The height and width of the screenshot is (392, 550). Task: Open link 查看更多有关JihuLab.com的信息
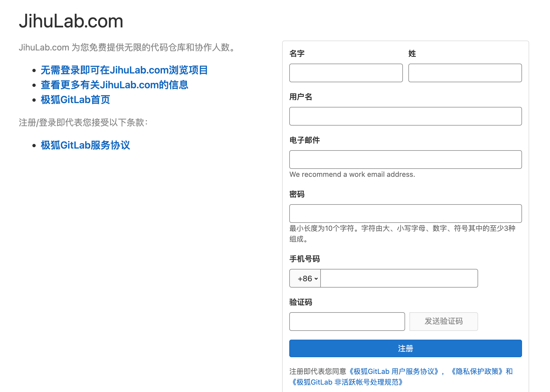(x=114, y=85)
